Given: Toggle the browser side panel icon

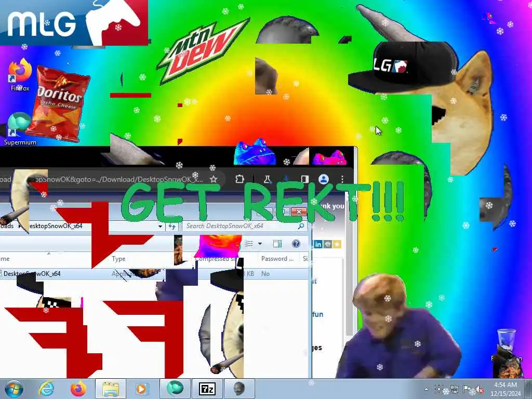Looking at the screenshot, I should (x=304, y=179).
